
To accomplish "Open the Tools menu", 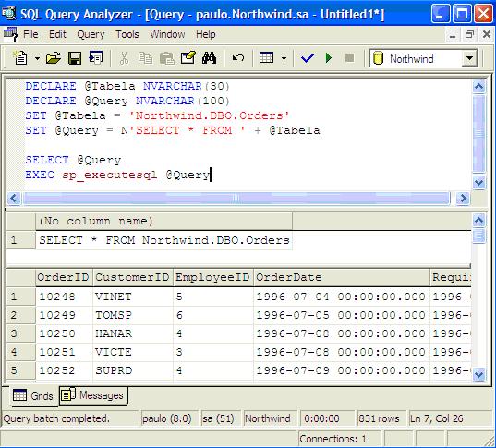I will click(127, 34).
